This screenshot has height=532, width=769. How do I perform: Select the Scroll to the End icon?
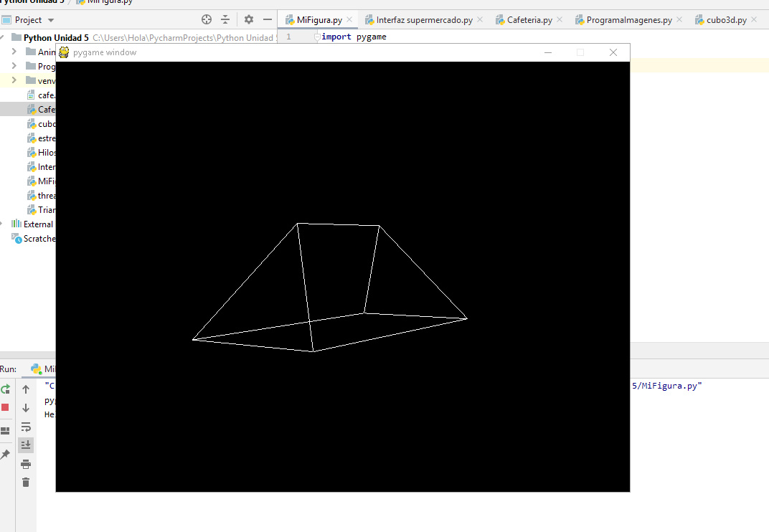[x=26, y=445]
